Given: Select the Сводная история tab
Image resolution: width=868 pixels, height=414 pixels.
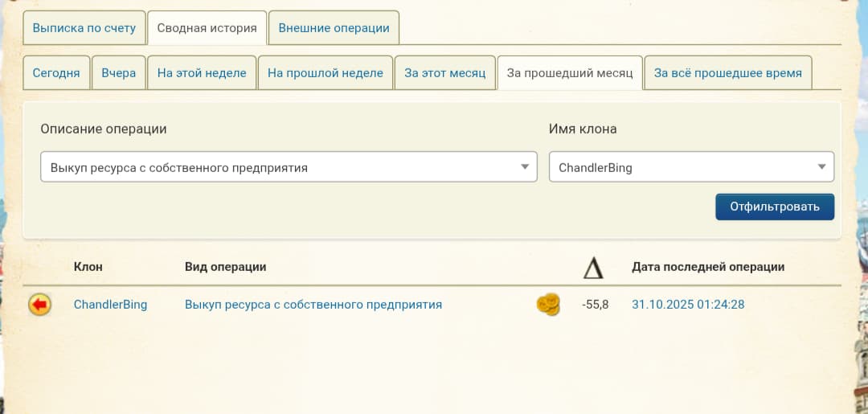Looking at the screenshot, I should 207,28.
